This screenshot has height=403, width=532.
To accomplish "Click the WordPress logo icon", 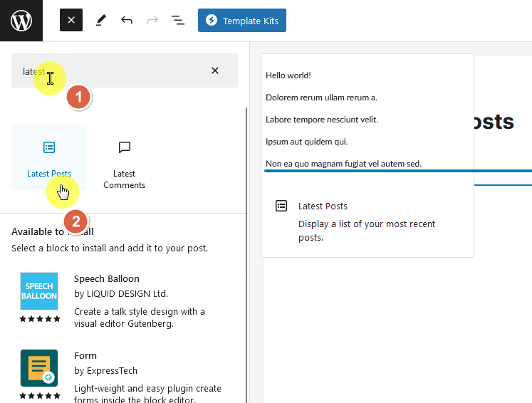I will click(x=21, y=21).
